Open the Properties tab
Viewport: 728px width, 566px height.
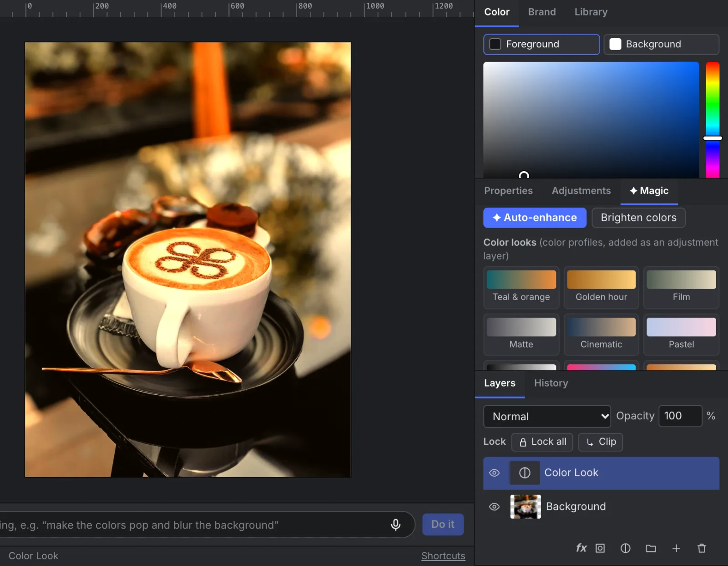[508, 191]
